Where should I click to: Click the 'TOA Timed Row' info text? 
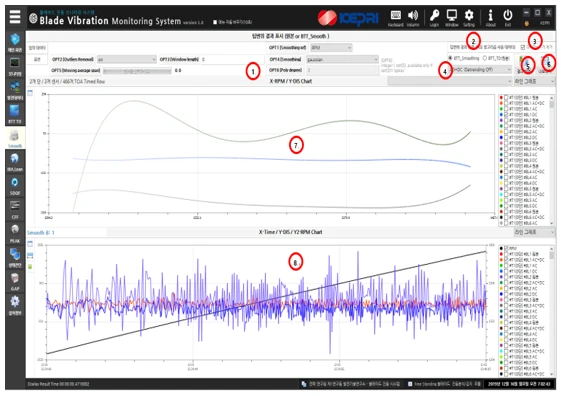pos(67,82)
